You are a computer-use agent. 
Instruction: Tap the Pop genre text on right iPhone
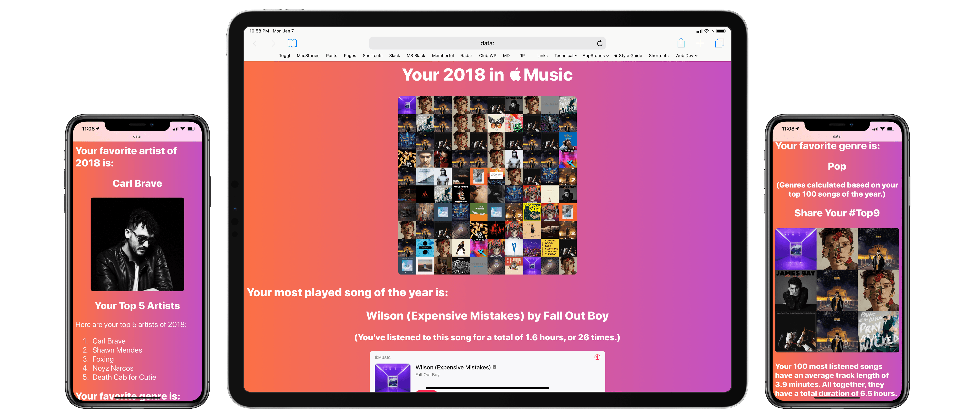[837, 167]
